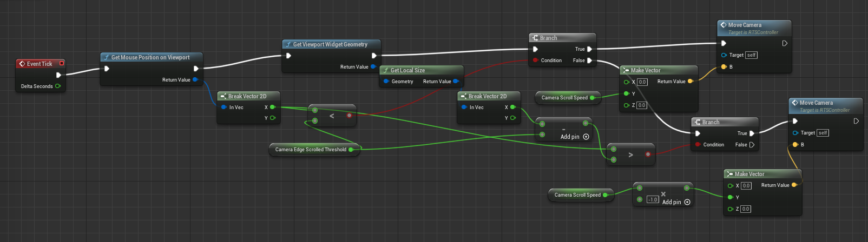Viewport: 868px width, 242px height.
Task: Click the Y input pin of the lower Make Vector
Action: point(730,197)
